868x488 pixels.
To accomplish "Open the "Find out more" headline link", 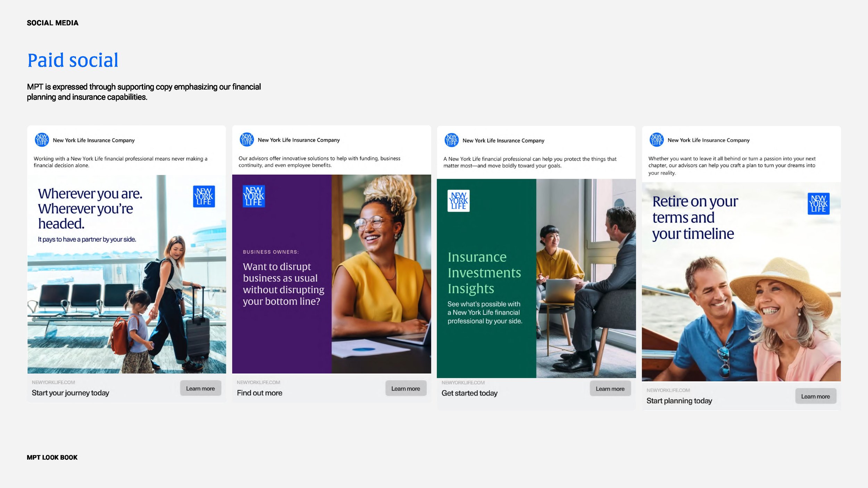I will coord(260,393).
